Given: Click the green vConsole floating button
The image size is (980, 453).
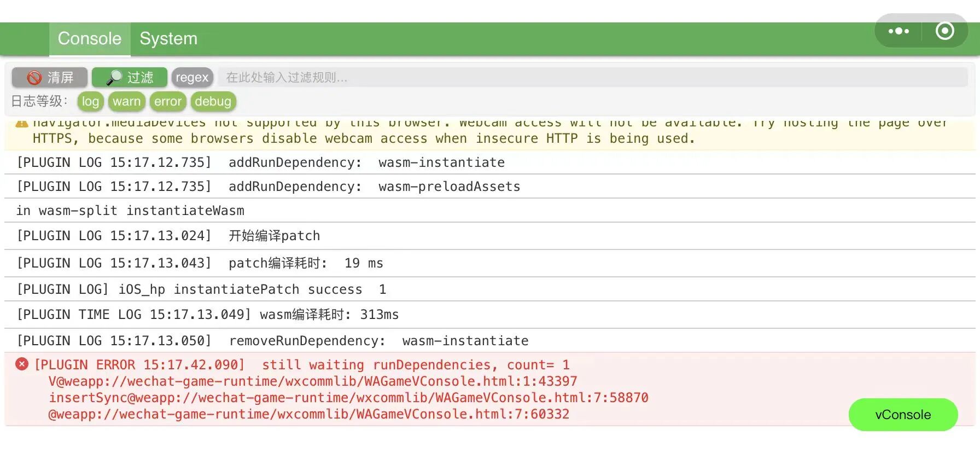Looking at the screenshot, I should tap(903, 415).
